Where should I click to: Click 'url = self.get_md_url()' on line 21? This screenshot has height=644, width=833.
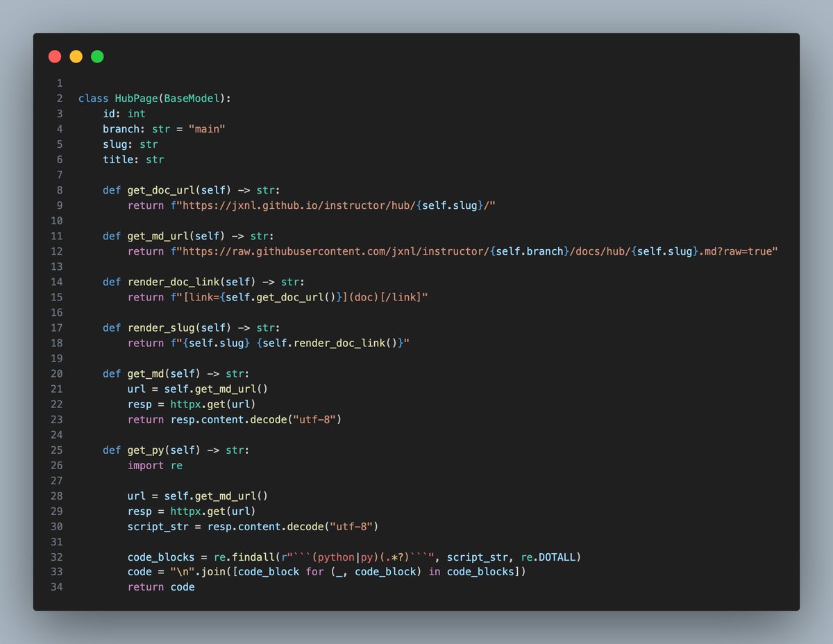[x=198, y=389]
